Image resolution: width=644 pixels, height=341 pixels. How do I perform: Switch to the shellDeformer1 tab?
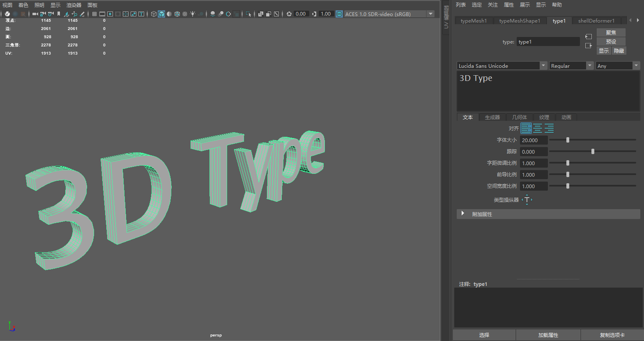(x=596, y=21)
